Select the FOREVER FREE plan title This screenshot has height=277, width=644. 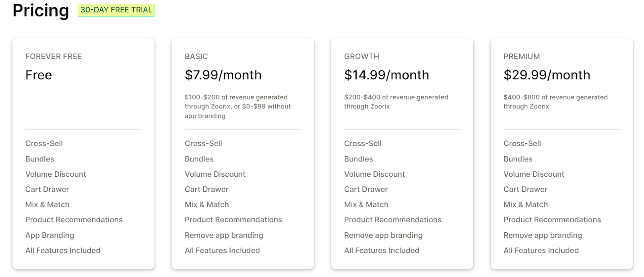pyautogui.click(x=54, y=56)
